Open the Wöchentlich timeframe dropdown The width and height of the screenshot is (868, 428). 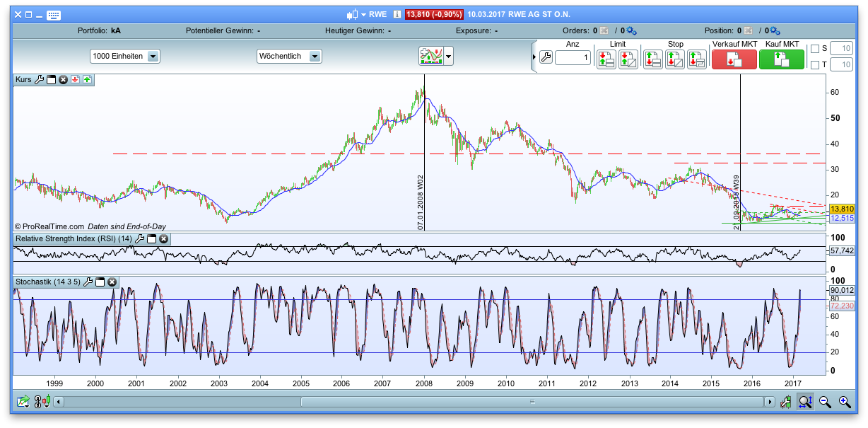pos(315,57)
